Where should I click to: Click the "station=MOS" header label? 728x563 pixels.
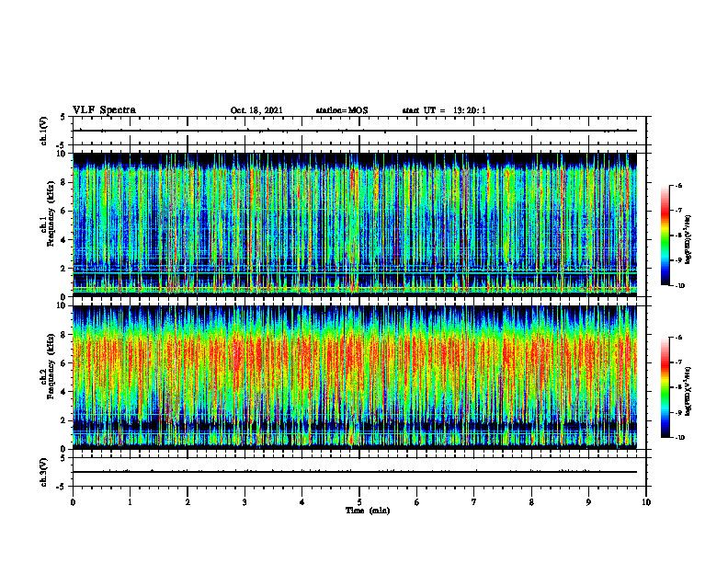(x=342, y=110)
